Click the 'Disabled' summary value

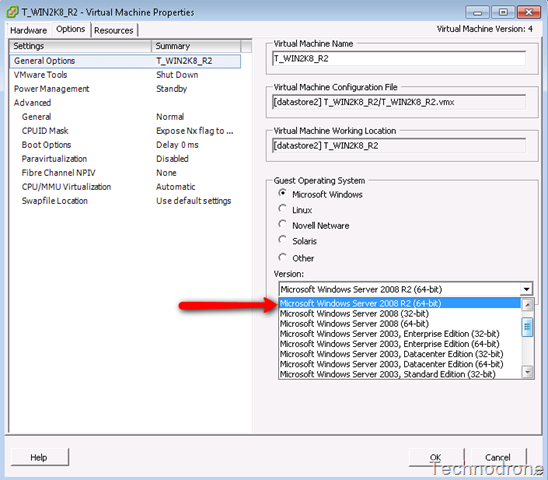[x=172, y=159]
